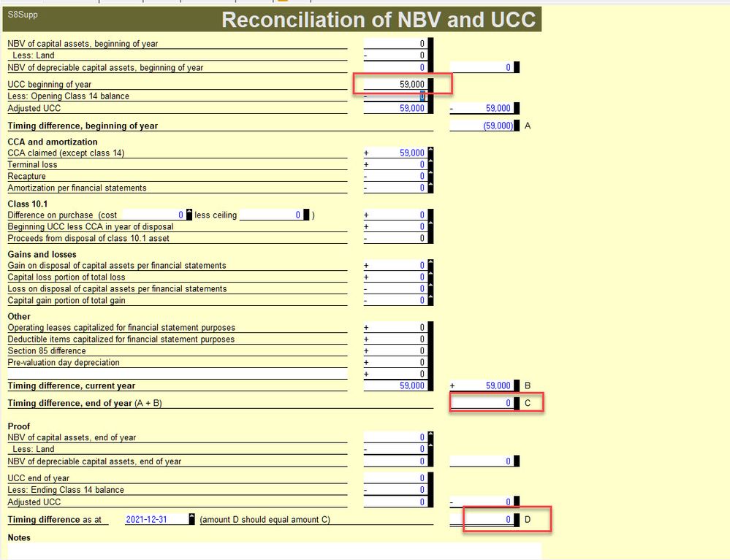Click arrow marker beside Loss on disposal amount
Viewport: 730px width, 560px height.
click(x=430, y=287)
